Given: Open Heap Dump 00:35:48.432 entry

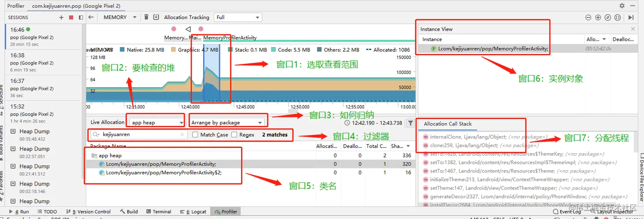Looking at the screenshot, I should (x=42, y=135).
